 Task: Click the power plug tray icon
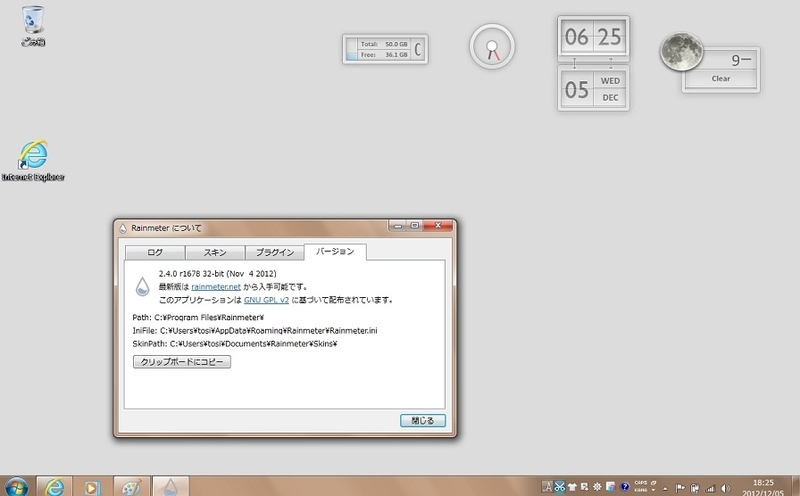point(694,488)
